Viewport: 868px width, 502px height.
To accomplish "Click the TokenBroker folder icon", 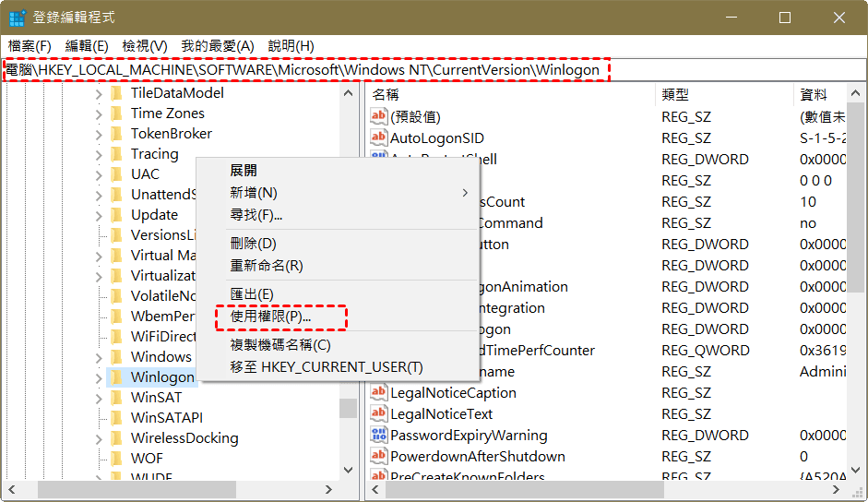I will pos(116,134).
